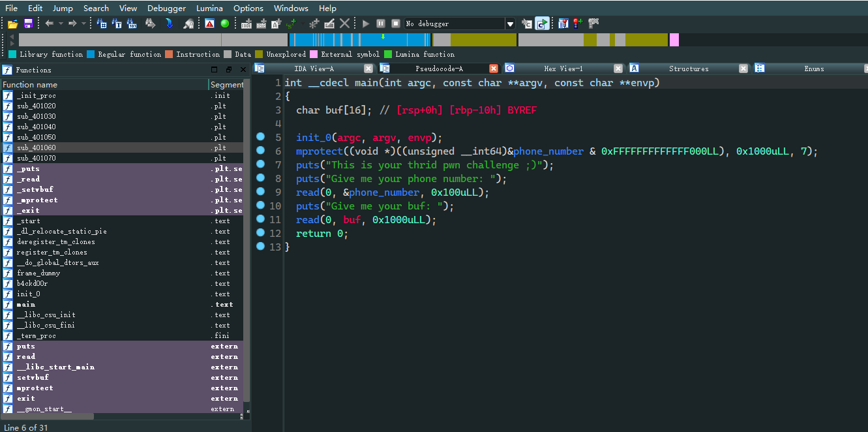Click the delete X toolbar icon
The height and width of the screenshot is (432, 868).
(x=344, y=23)
